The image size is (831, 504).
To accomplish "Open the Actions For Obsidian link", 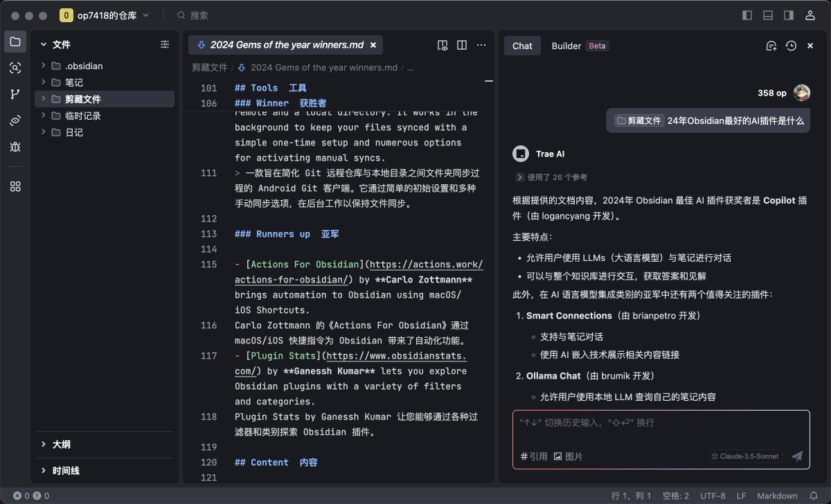I will (x=359, y=272).
